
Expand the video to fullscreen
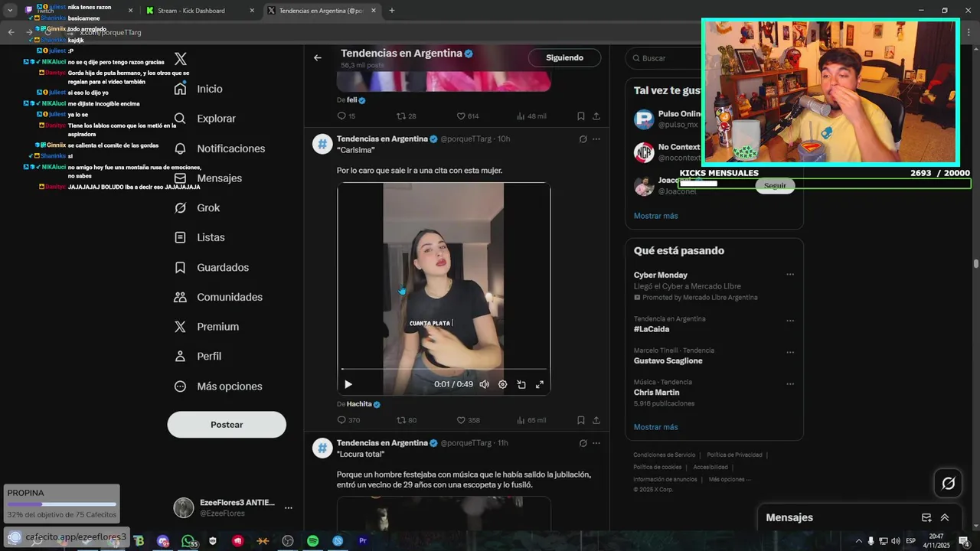point(540,384)
